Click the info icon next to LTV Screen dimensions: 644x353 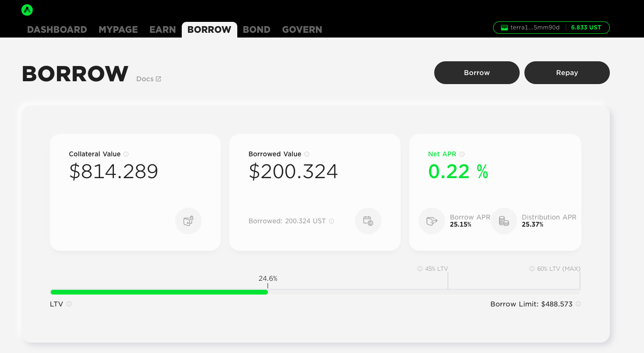[x=69, y=304]
